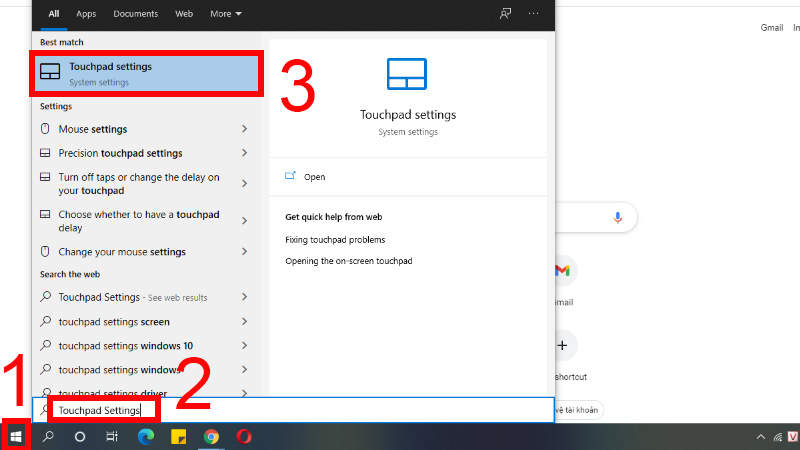Switch to Google Chrome on the taskbar
Screen dimensions: 800x450
211,437
